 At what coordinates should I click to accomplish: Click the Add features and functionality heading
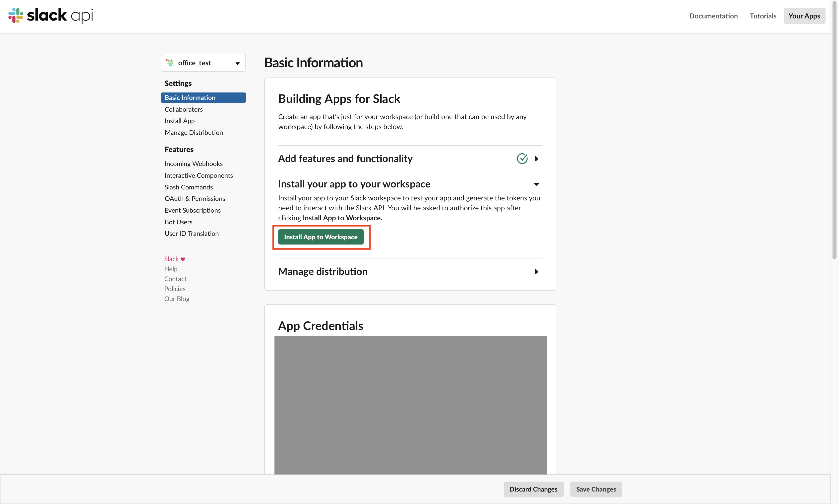coord(345,159)
